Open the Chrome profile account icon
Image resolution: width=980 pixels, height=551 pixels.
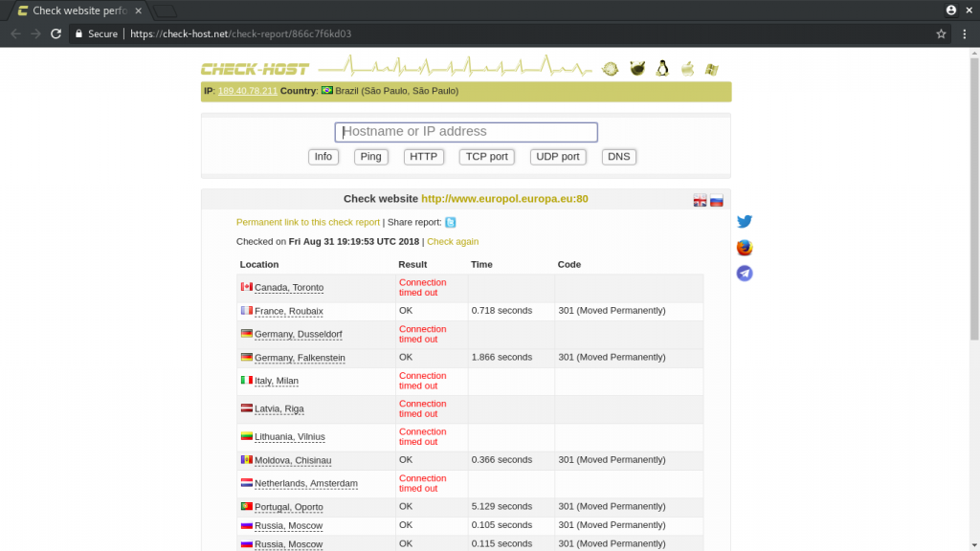(x=951, y=10)
